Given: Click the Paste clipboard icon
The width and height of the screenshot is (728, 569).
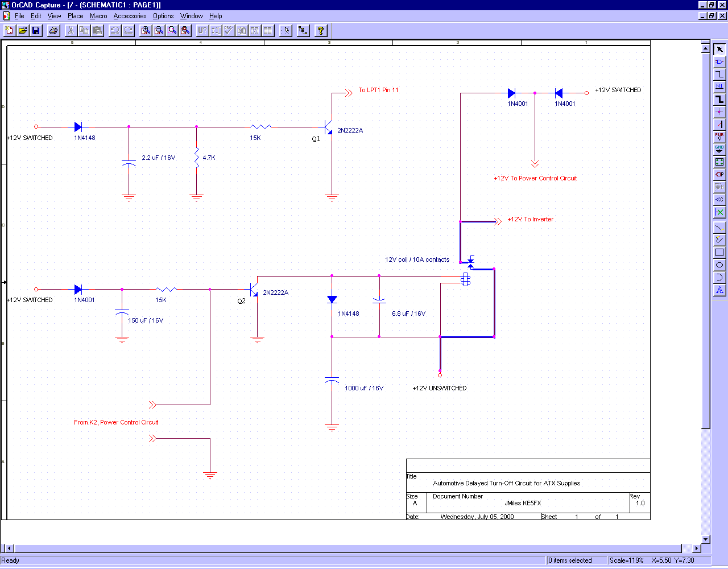Looking at the screenshot, I should click(x=97, y=30).
